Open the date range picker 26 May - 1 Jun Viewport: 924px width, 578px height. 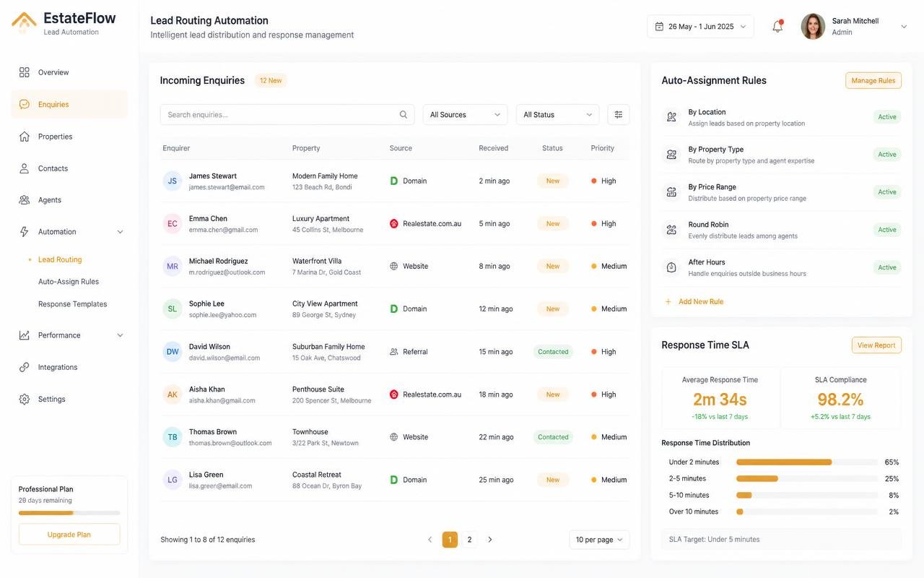(x=700, y=27)
